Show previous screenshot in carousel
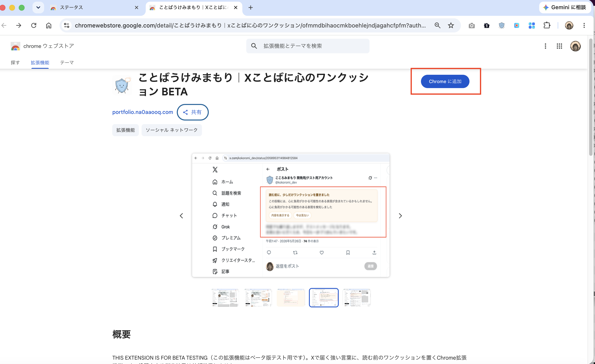This screenshot has height=364, width=595. click(x=181, y=216)
